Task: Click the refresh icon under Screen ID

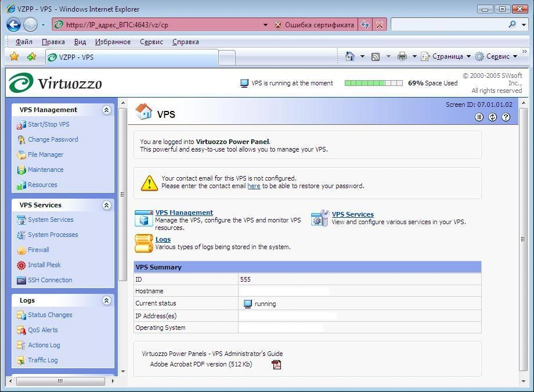Action: pos(492,117)
